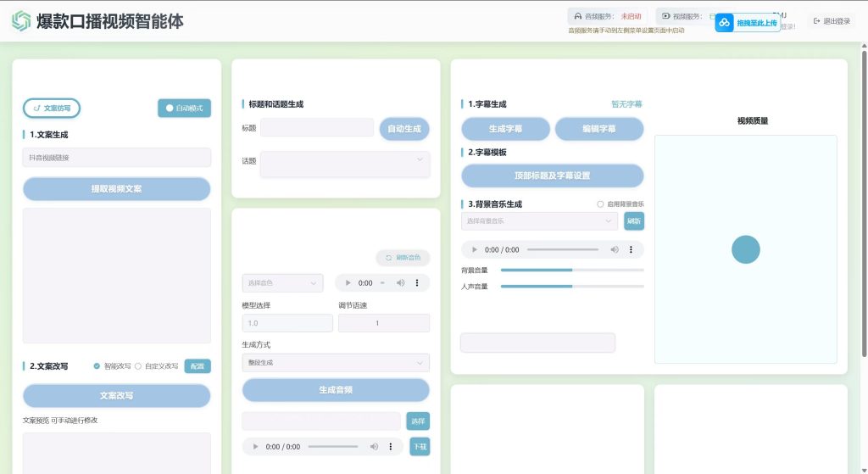868x474 pixels.
Task: Open more options on generated audio player
Action: 390,446
